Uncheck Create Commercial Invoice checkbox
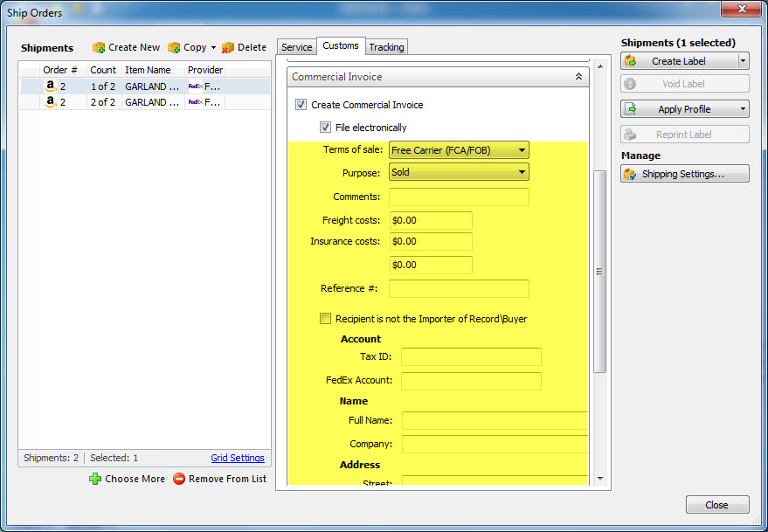Screen dimensions: 768x532 coord(301,105)
